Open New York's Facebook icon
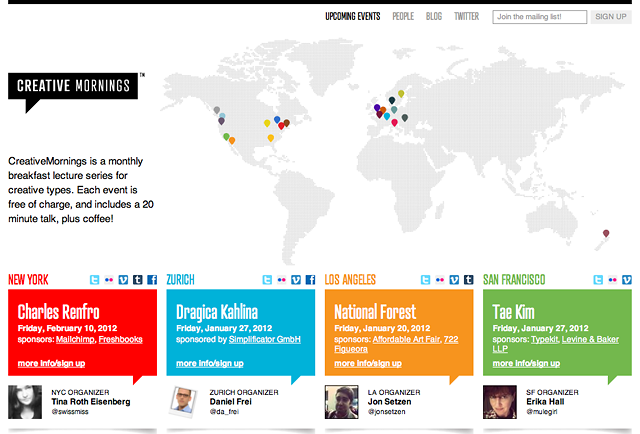640x434 pixels. (x=152, y=280)
